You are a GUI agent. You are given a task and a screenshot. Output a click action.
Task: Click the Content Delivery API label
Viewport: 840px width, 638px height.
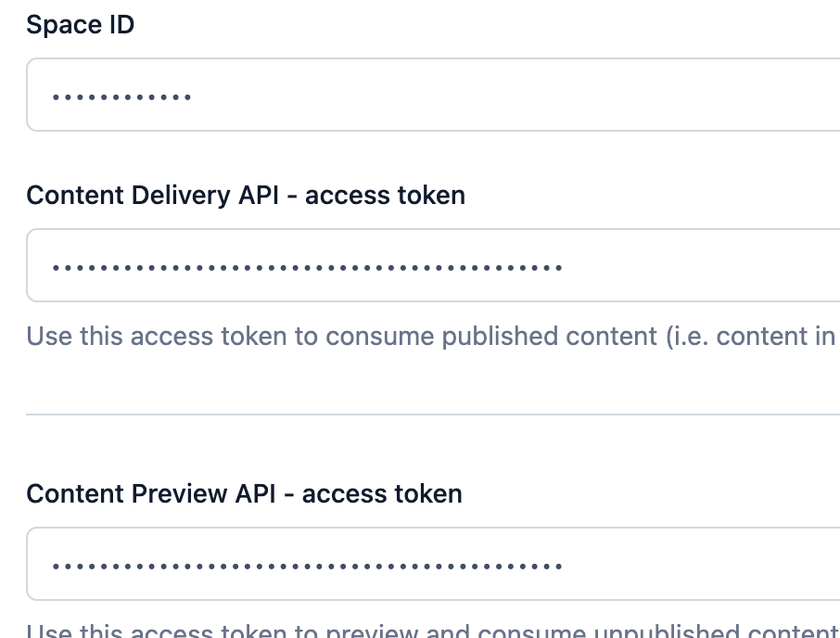(245, 195)
